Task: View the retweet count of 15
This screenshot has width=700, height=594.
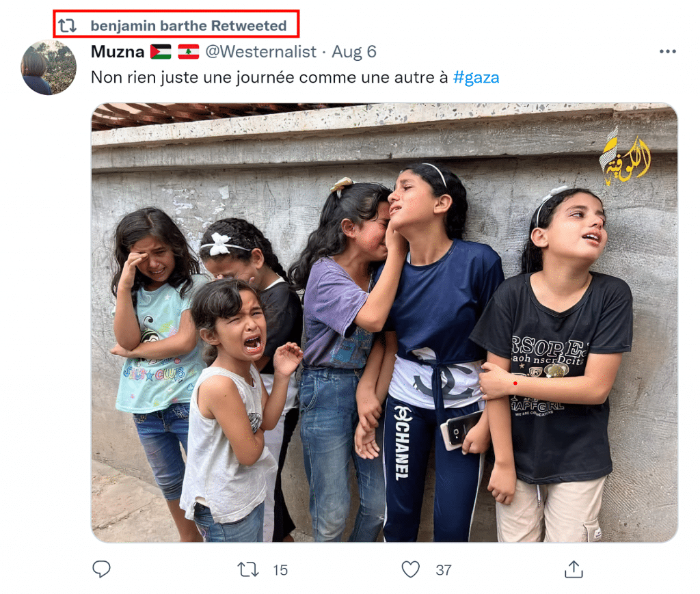Action: [280, 569]
